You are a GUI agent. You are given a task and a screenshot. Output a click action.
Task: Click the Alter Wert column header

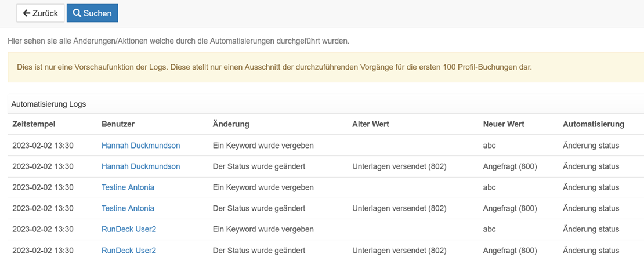click(x=371, y=124)
